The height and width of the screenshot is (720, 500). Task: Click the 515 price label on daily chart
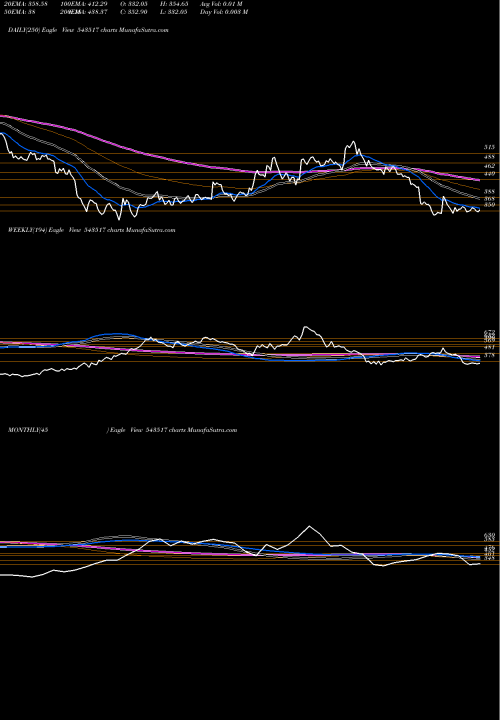489,147
